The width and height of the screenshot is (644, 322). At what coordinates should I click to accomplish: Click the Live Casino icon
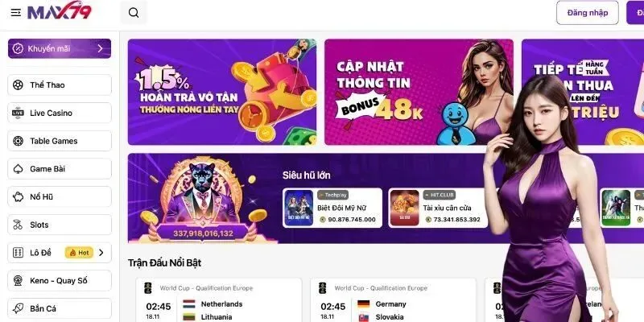tap(18, 113)
